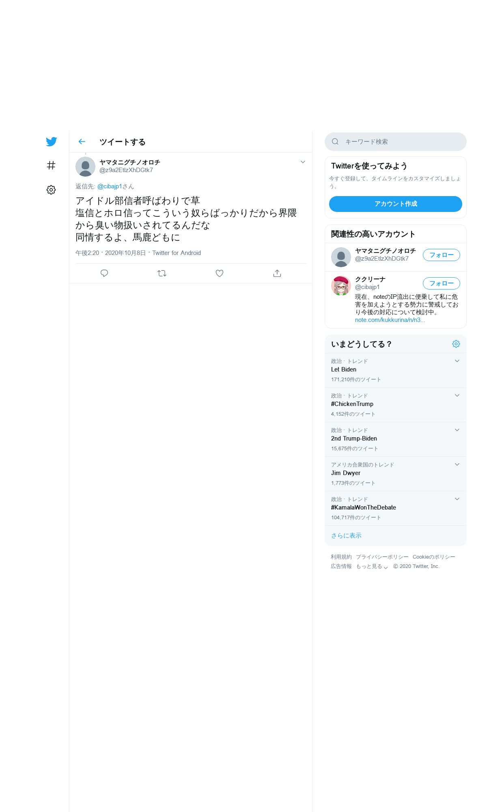Expand options for #ChickenTrump trend
Screen dimensions: 504x812
(x=457, y=395)
